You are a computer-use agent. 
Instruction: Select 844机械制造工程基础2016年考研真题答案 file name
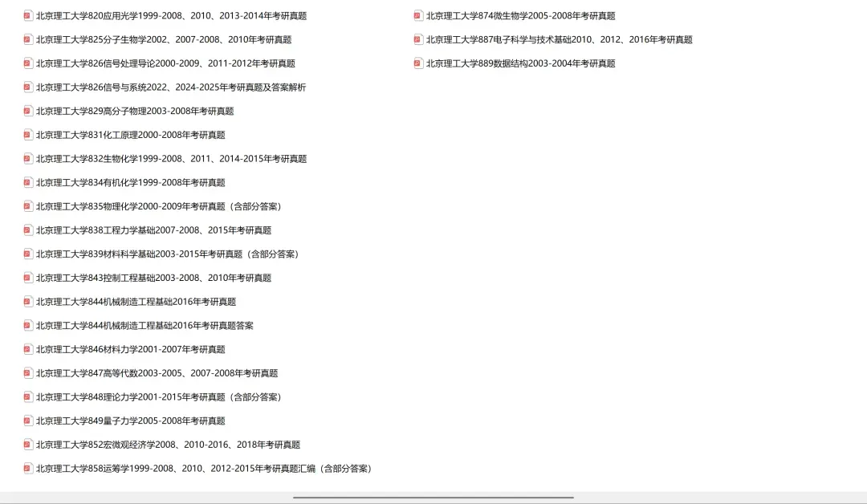coord(144,325)
